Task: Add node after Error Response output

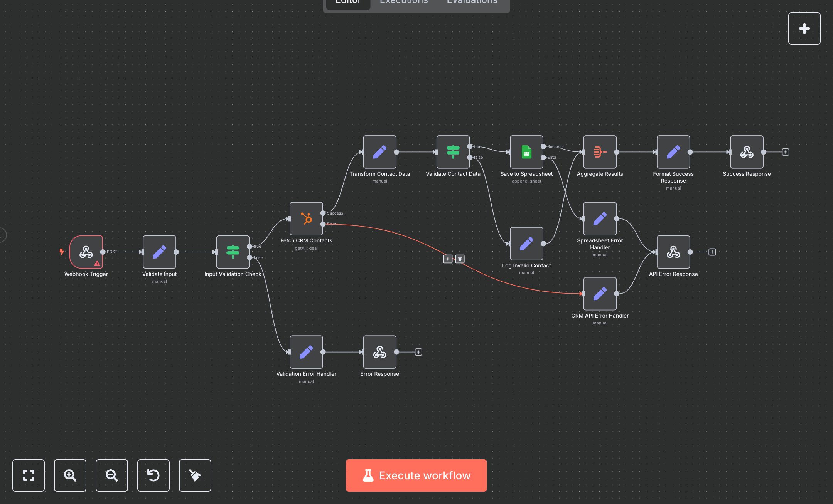Action: (x=418, y=352)
